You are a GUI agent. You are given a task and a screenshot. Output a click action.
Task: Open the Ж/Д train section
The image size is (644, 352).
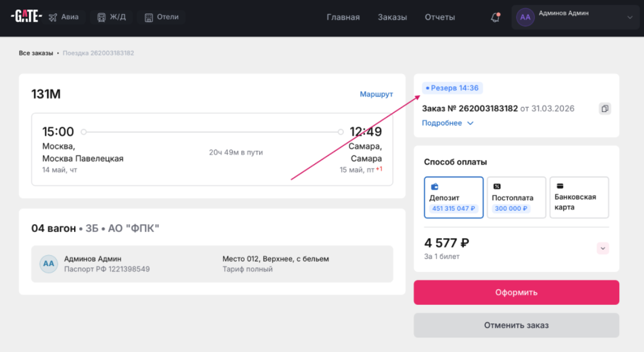[x=111, y=17]
